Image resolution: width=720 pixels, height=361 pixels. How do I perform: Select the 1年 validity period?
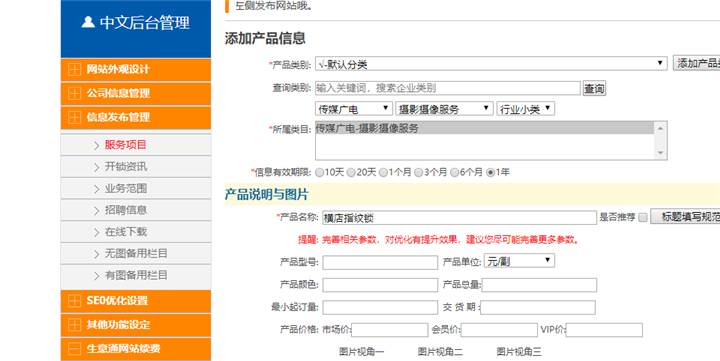click(490, 173)
